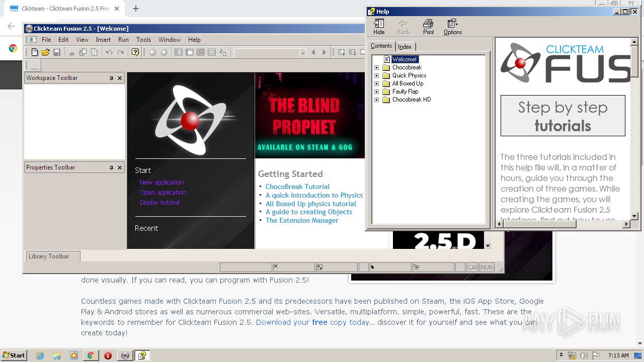
Task: Click the Open application link
Action: [x=163, y=193]
